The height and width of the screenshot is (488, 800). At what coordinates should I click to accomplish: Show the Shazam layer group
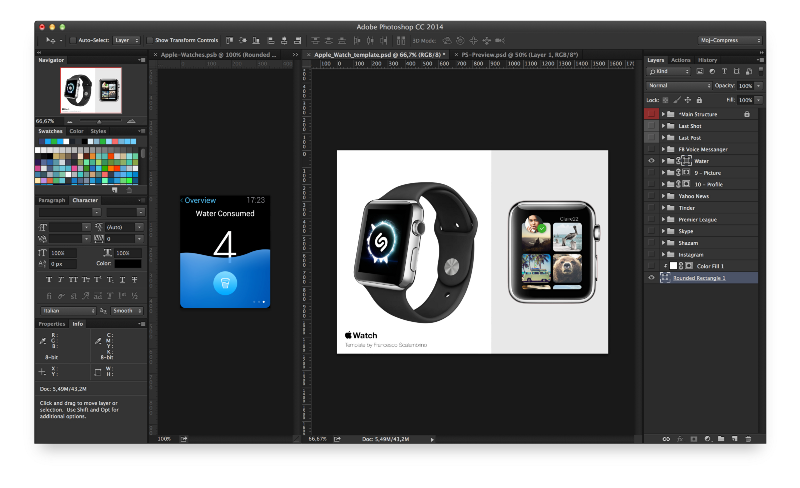tap(651, 243)
